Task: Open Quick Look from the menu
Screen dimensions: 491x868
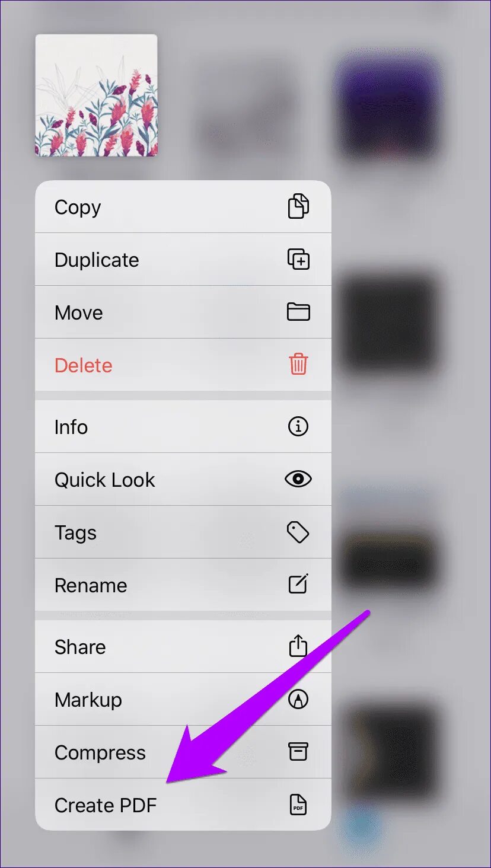Action: [183, 479]
